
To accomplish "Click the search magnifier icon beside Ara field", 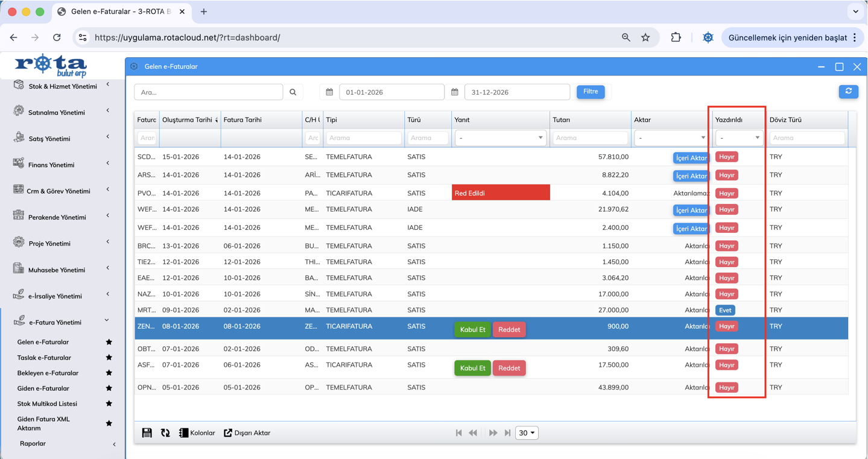I will [x=293, y=92].
